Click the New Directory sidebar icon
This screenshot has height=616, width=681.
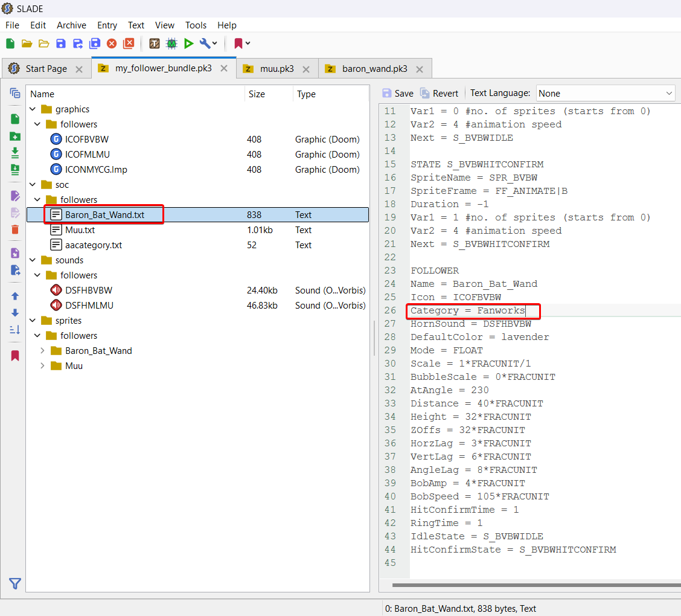click(x=14, y=136)
